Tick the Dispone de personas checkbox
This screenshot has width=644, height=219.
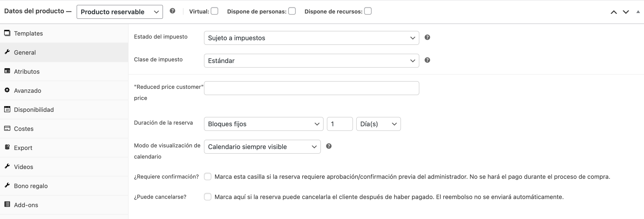pyautogui.click(x=292, y=11)
